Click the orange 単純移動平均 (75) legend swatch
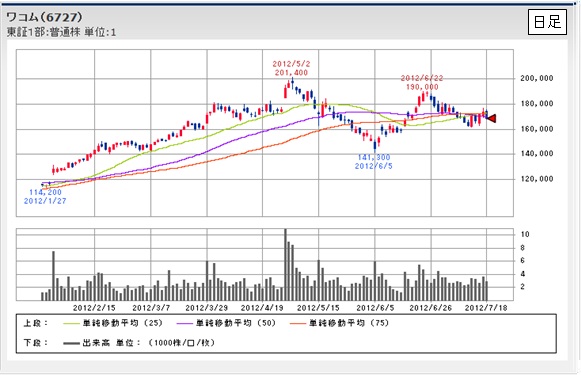Viewport: 581px width, 375px height. click(298, 324)
